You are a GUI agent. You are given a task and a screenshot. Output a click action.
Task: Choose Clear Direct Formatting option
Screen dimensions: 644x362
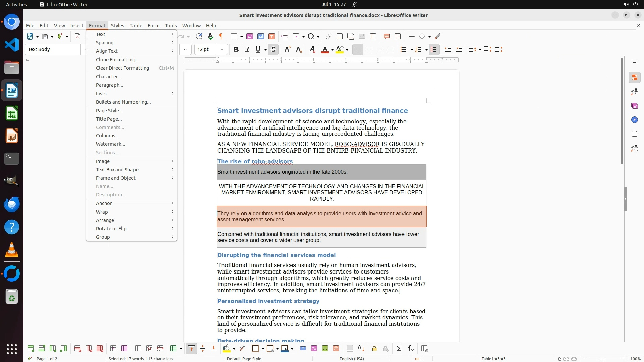pyautogui.click(x=122, y=68)
